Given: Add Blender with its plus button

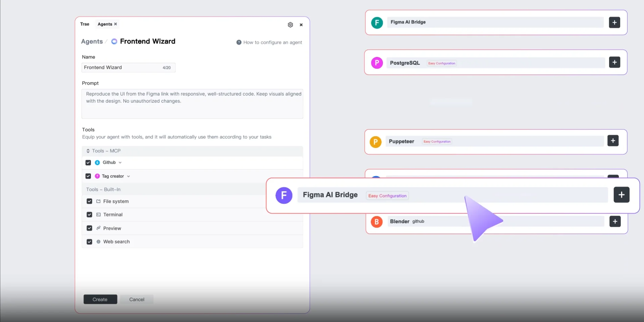Looking at the screenshot, I should 615,221.
